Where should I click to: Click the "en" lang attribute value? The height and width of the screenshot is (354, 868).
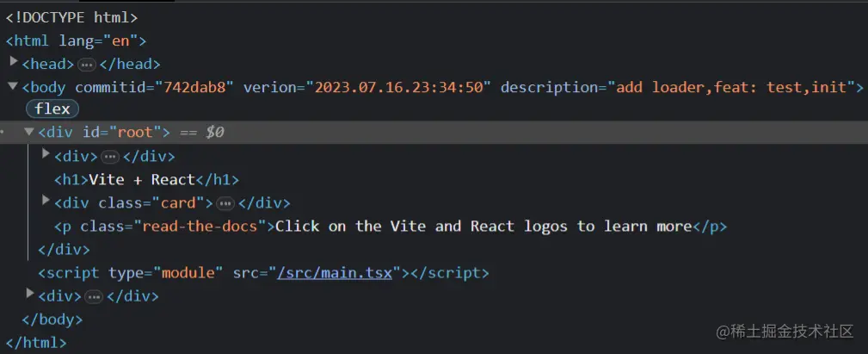coord(120,41)
